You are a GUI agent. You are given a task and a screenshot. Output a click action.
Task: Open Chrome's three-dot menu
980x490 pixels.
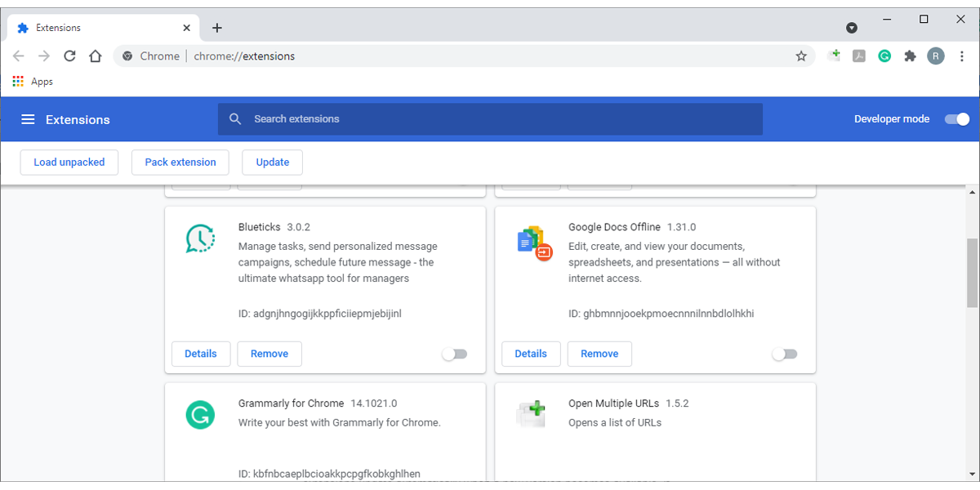pos(962,56)
